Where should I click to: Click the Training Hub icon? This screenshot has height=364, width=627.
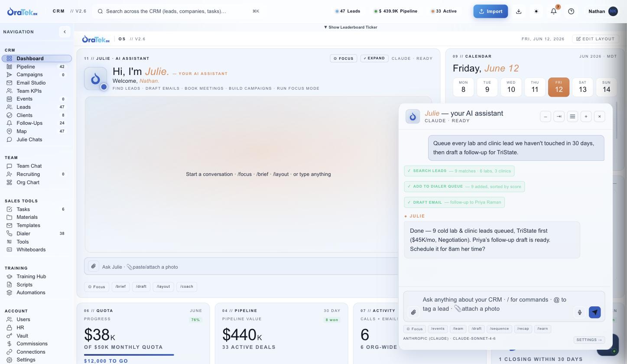coord(9,276)
